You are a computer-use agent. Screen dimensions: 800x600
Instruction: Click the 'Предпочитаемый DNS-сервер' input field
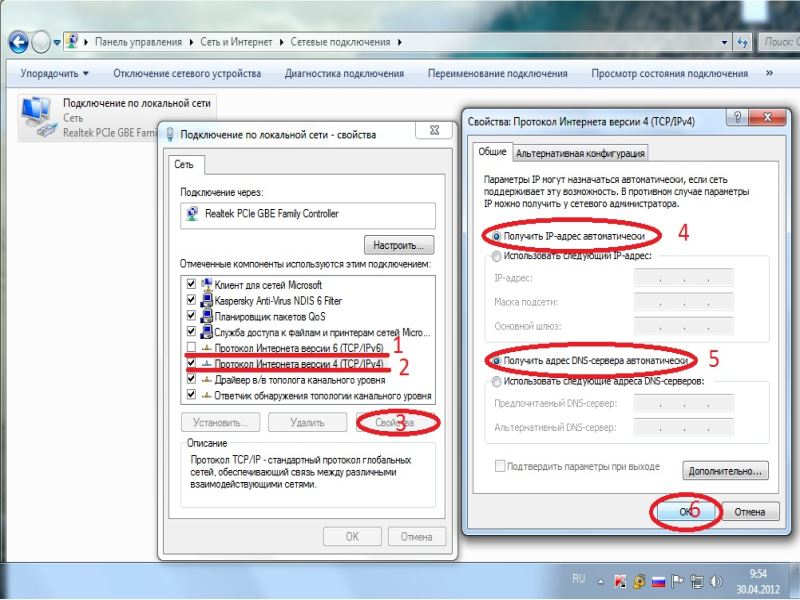[x=683, y=403]
